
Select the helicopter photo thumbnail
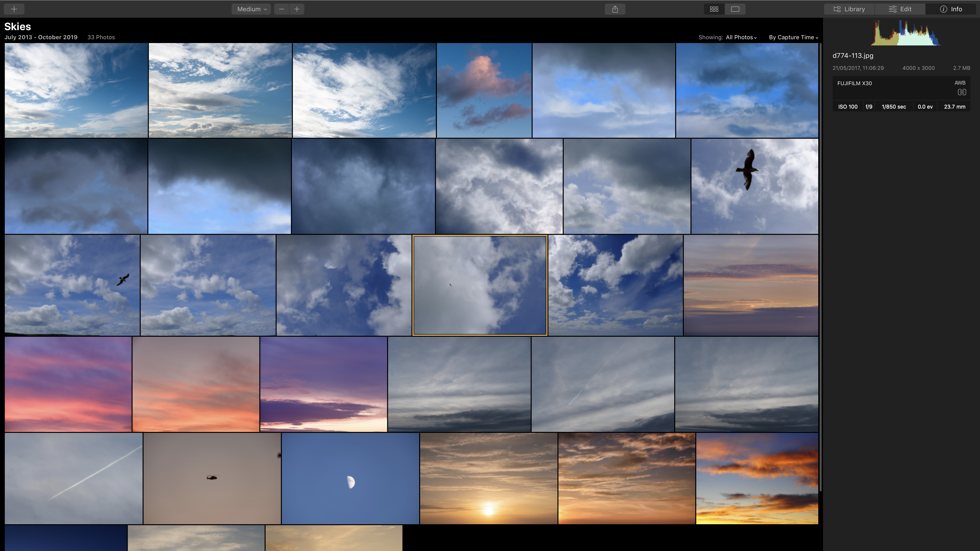[x=212, y=478]
